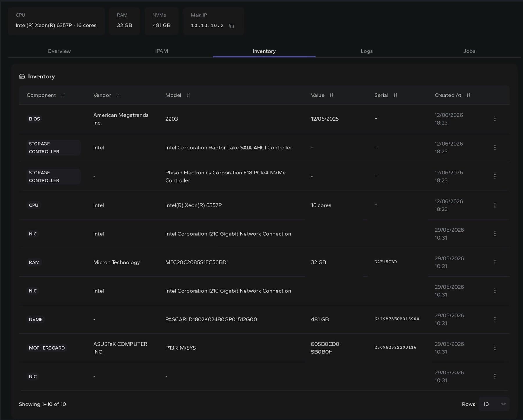Viewport: 523px width, 420px height.
Task: Open actions menu for NVME PASCARI row
Action: (x=495, y=319)
